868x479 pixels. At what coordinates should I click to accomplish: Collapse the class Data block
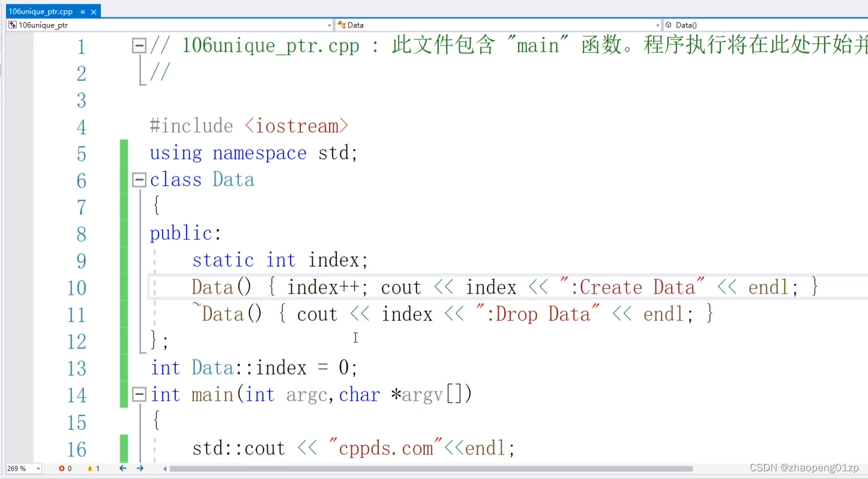[x=139, y=179]
